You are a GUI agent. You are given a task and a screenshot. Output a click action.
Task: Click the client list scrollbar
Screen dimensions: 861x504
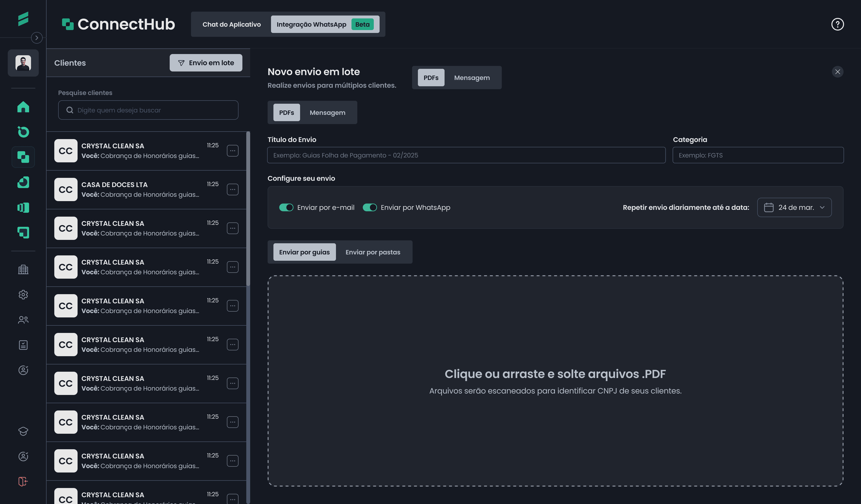click(x=248, y=208)
